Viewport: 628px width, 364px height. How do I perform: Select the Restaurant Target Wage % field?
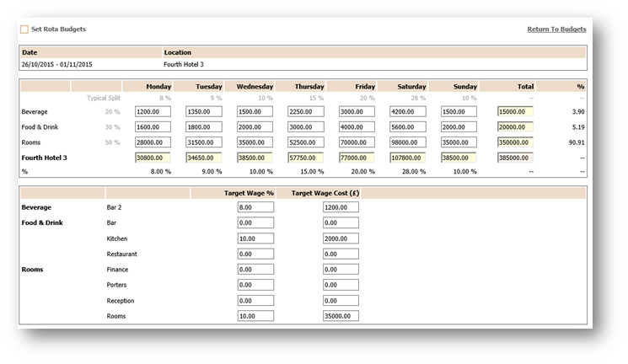255,254
